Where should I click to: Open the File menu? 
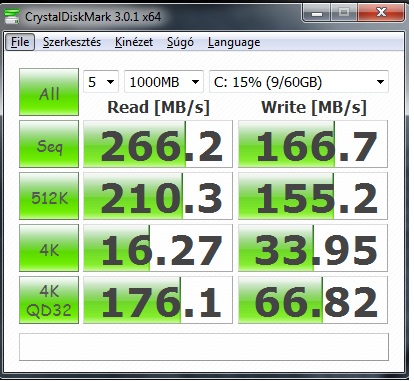click(20, 42)
